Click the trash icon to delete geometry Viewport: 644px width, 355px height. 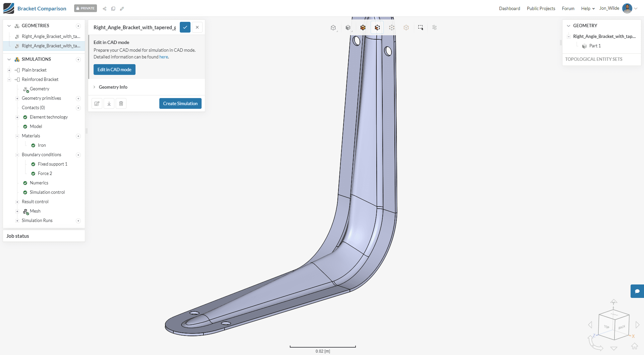[121, 103]
